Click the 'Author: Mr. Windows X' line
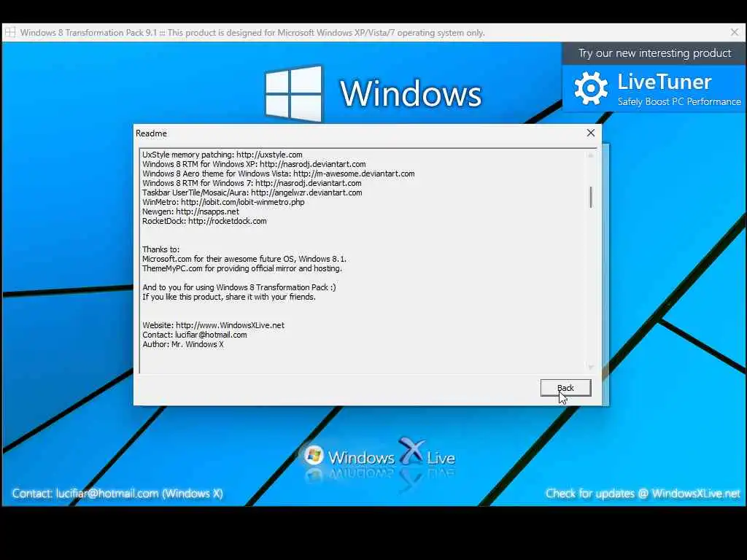747x560 pixels. 182,344
